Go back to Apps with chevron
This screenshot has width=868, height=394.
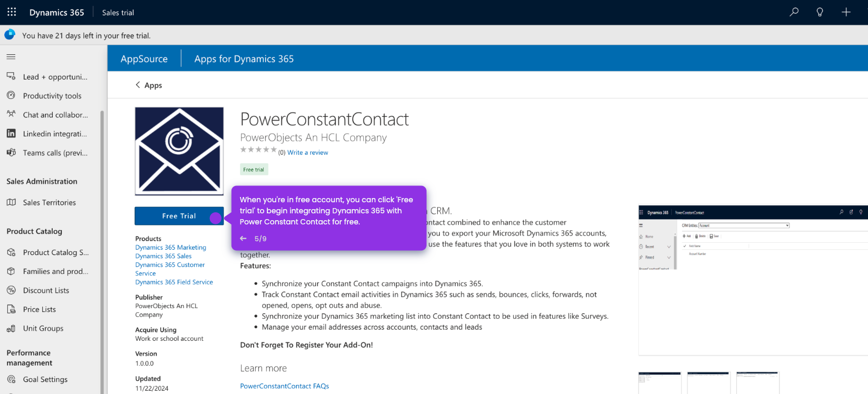point(138,85)
